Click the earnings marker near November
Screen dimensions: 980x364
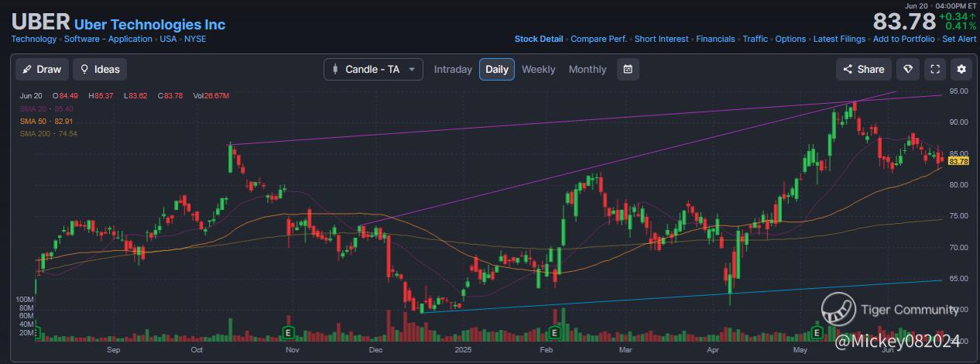pos(288,332)
